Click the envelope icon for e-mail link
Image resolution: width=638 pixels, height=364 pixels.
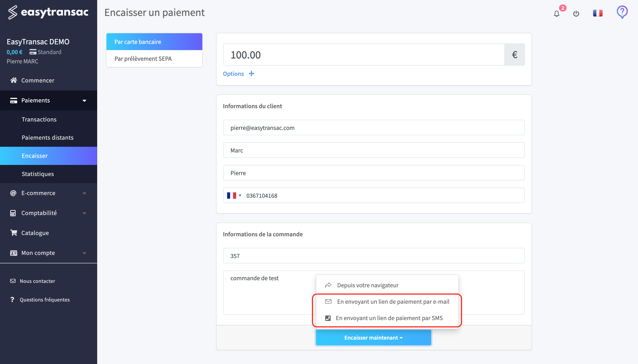(328, 301)
